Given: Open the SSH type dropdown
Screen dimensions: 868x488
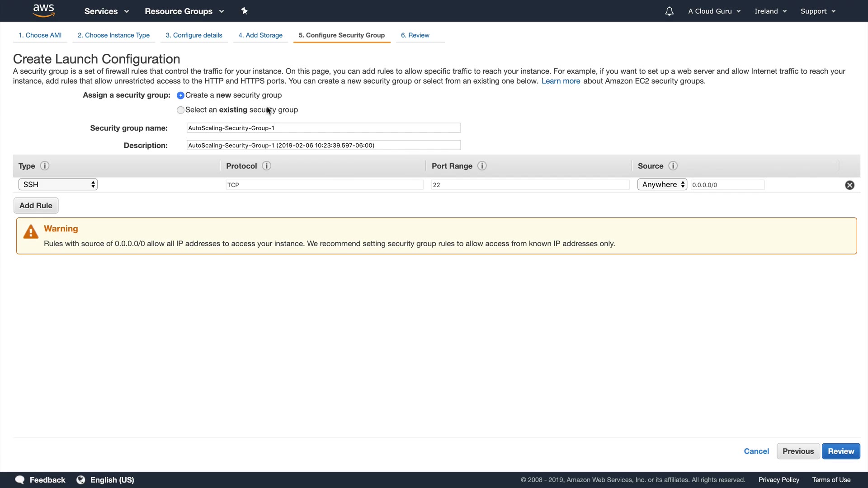Looking at the screenshot, I should coord(58,184).
